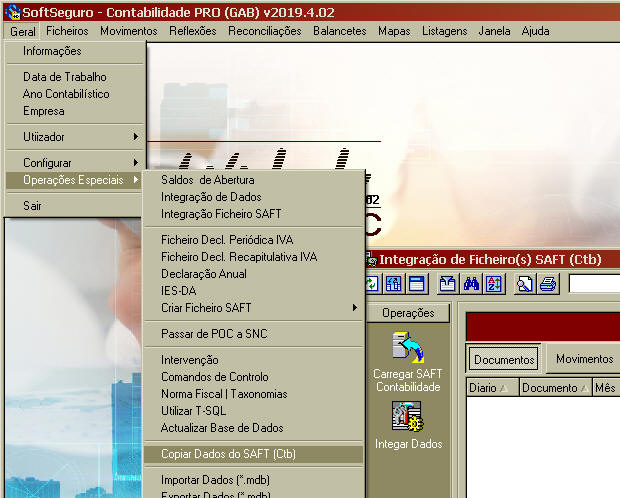Choose Integração de Dados
The image size is (620, 498).
pyautogui.click(x=253, y=197)
